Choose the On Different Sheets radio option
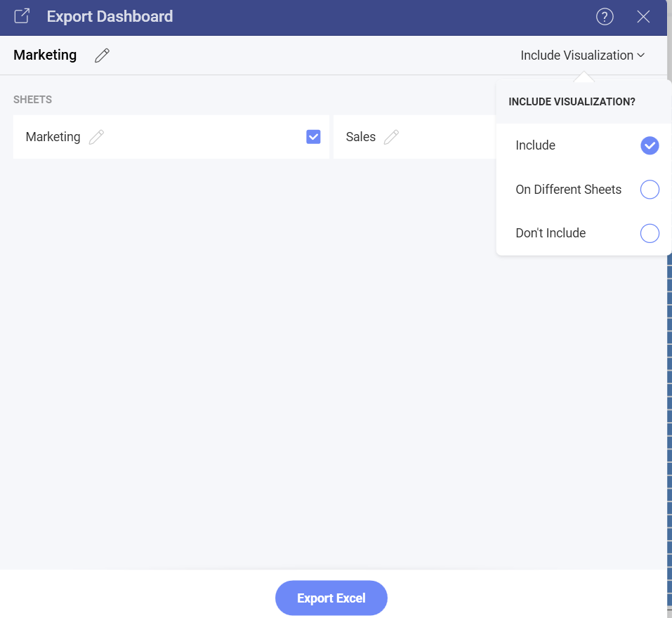The height and width of the screenshot is (618, 672). [x=650, y=190]
